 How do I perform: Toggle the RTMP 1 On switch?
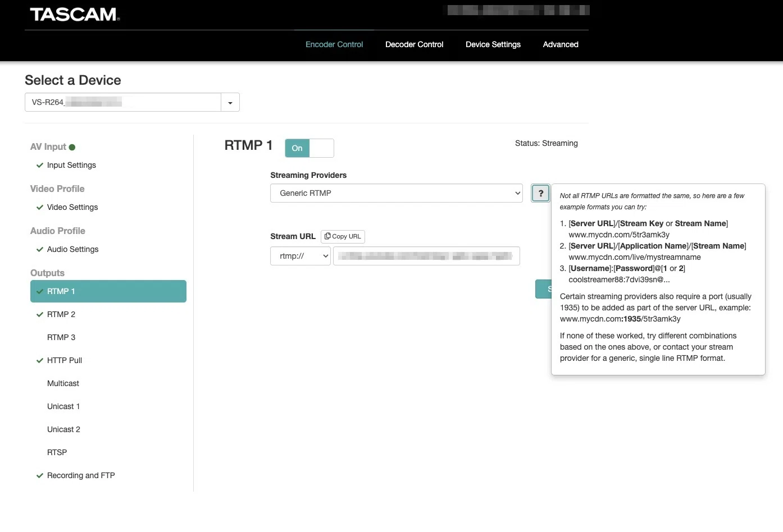(309, 148)
